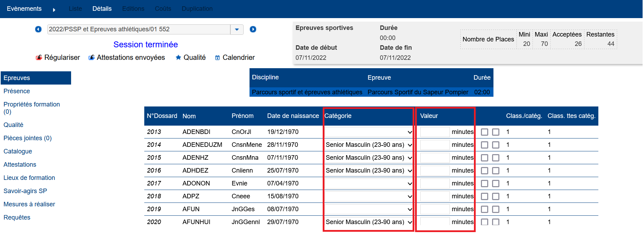
Task: Tick the first checkbox for ADENBDI
Action: tap(484, 132)
